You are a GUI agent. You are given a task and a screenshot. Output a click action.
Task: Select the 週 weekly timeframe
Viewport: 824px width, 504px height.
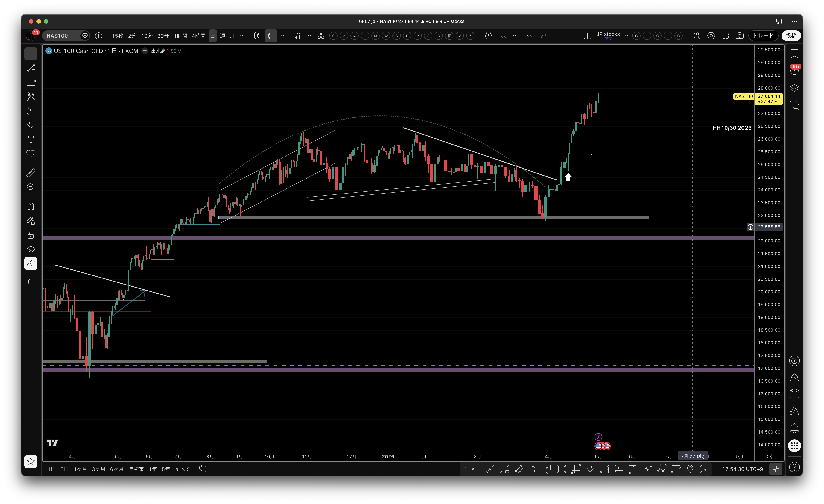(222, 36)
